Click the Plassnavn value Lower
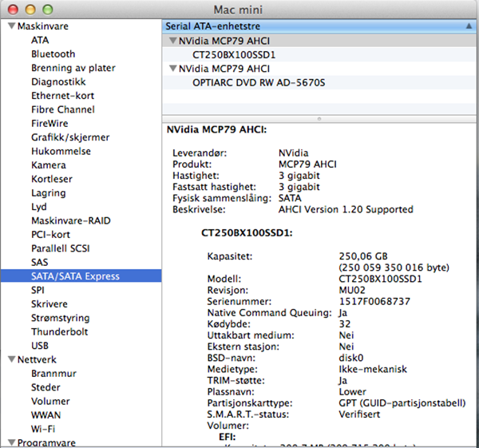The width and height of the screenshot is (479, 448). pyautogui.click(x=352, y=392)
